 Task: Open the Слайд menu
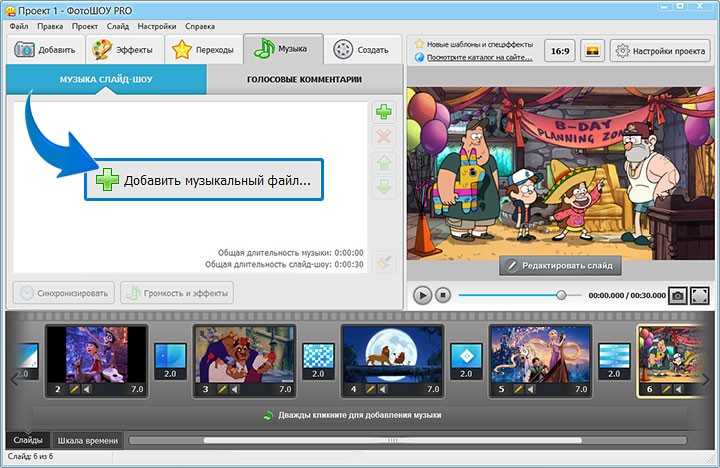tap(118, 26)
